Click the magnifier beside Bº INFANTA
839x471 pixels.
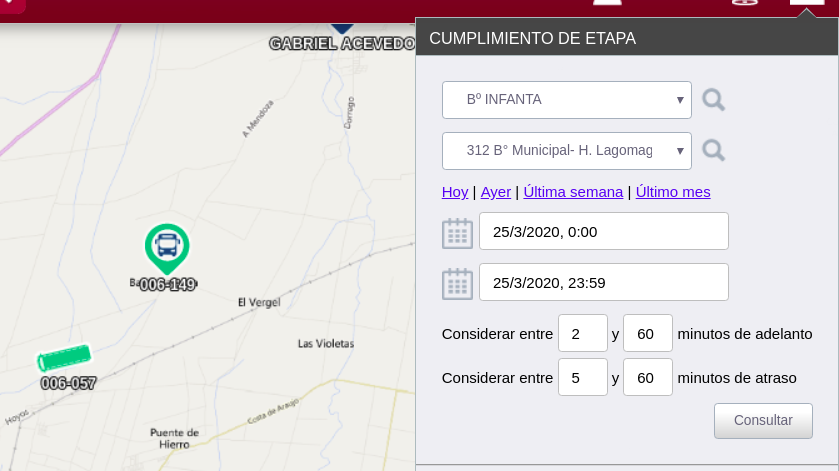pos(713,100)
